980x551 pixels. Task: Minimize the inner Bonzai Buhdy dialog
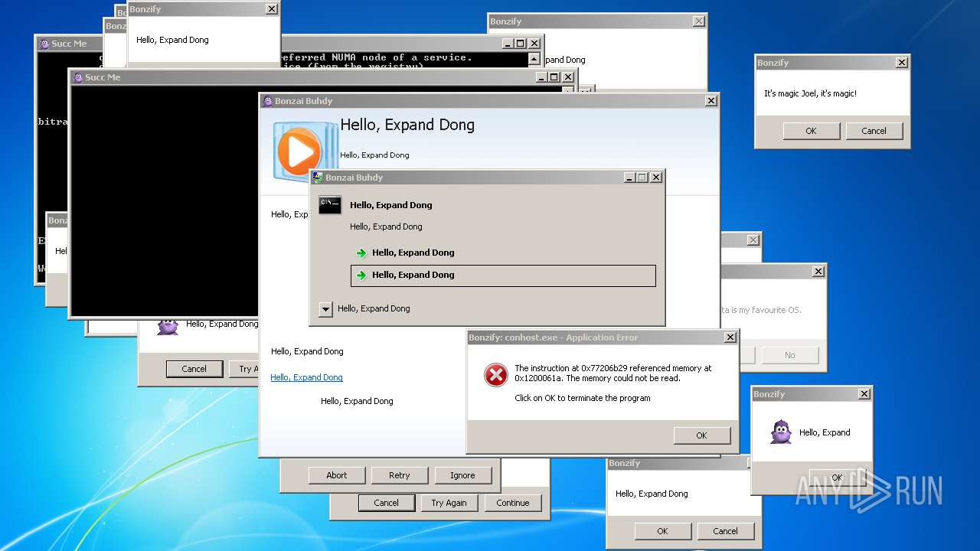click(629, 178)
